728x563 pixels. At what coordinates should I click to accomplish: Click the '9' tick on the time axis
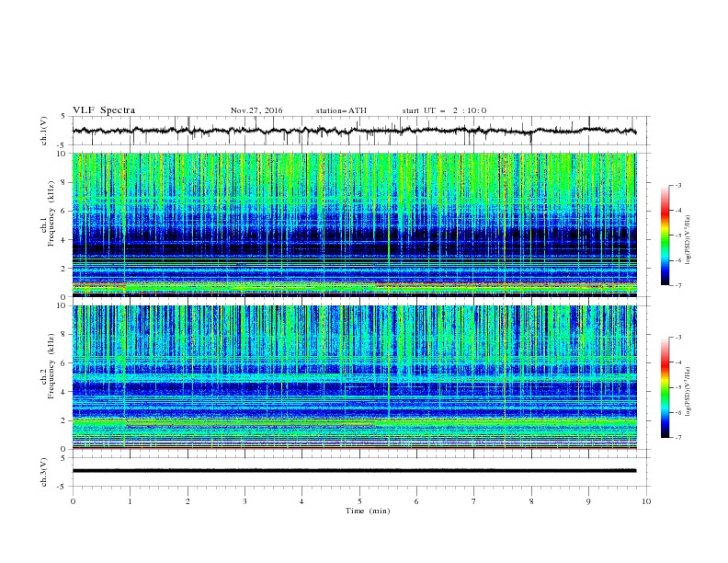click(588, 501)
